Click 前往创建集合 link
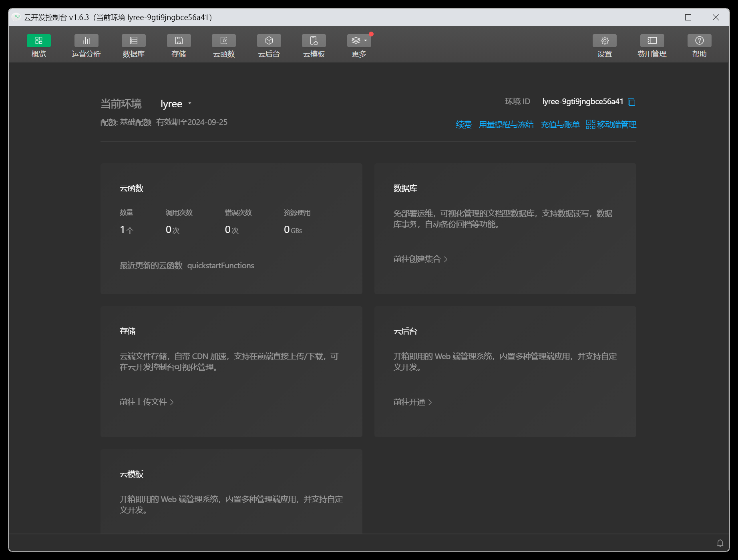This screenshot has height=560, width=738. click(x=420, y=259)
